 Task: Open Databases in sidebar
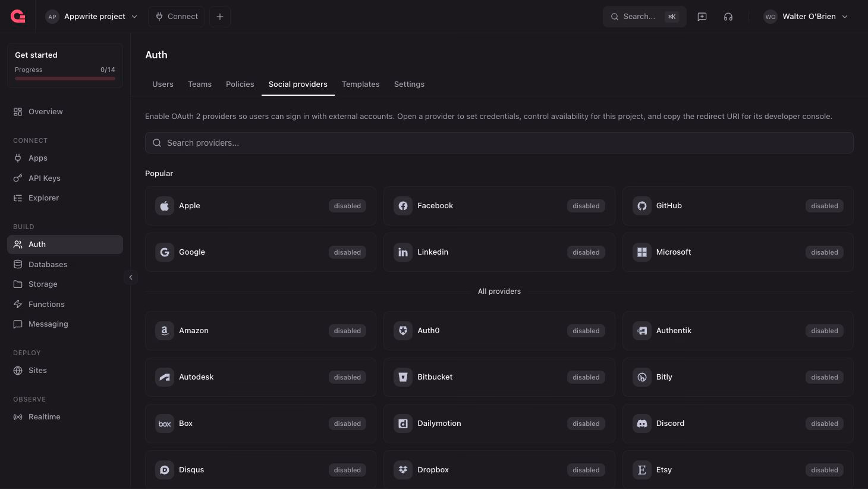(x=65, y=265)
